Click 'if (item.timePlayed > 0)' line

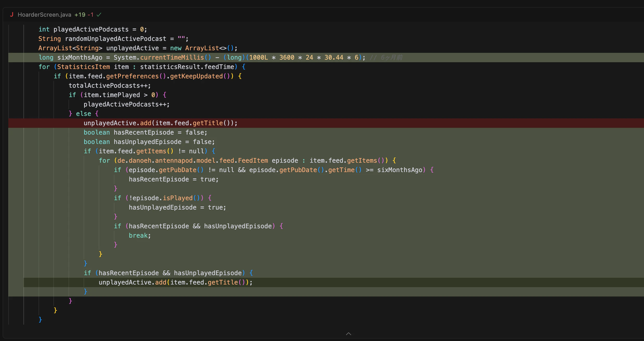point(117,95)
